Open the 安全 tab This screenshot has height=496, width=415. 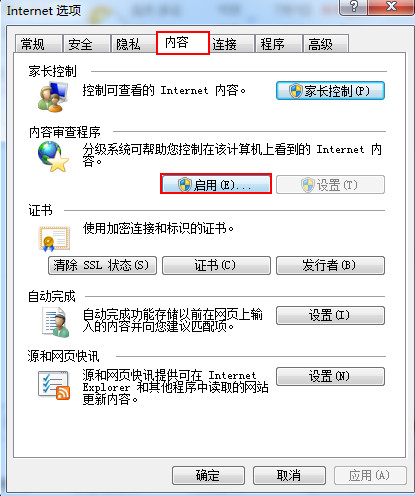click(87, 44)
